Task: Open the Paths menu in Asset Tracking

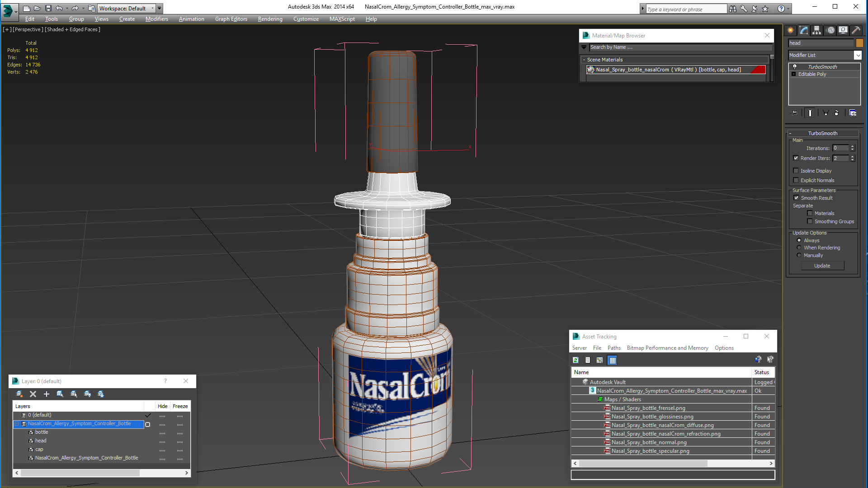Action: click(614, 348)
